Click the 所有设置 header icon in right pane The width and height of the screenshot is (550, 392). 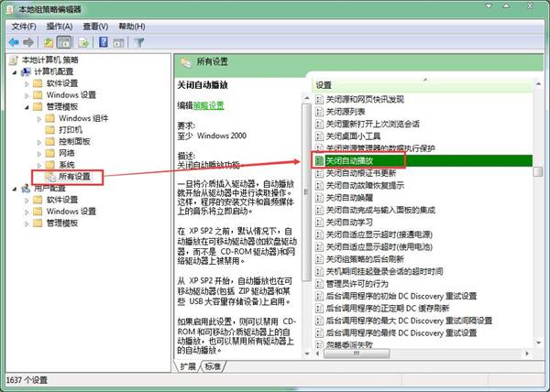(x=186, y=62)
